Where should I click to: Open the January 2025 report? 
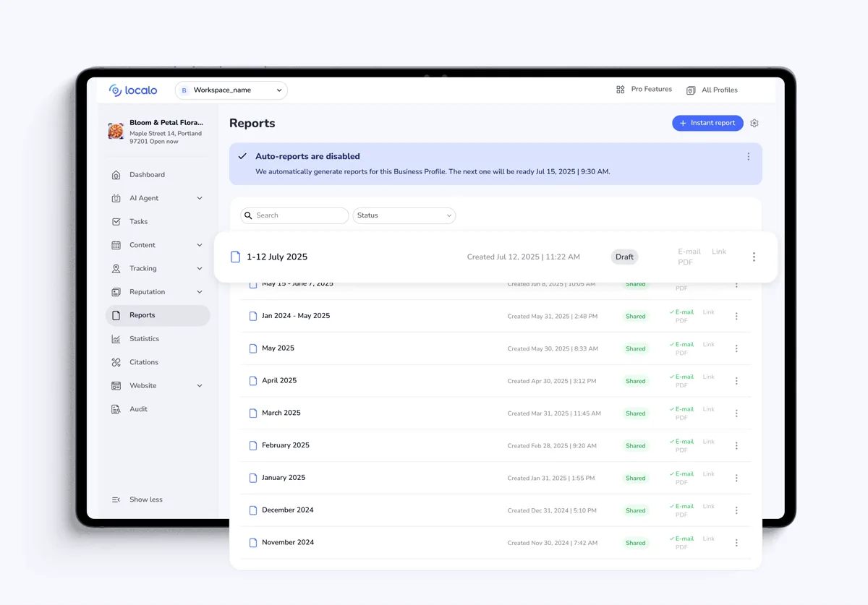(x=284, y=478)
